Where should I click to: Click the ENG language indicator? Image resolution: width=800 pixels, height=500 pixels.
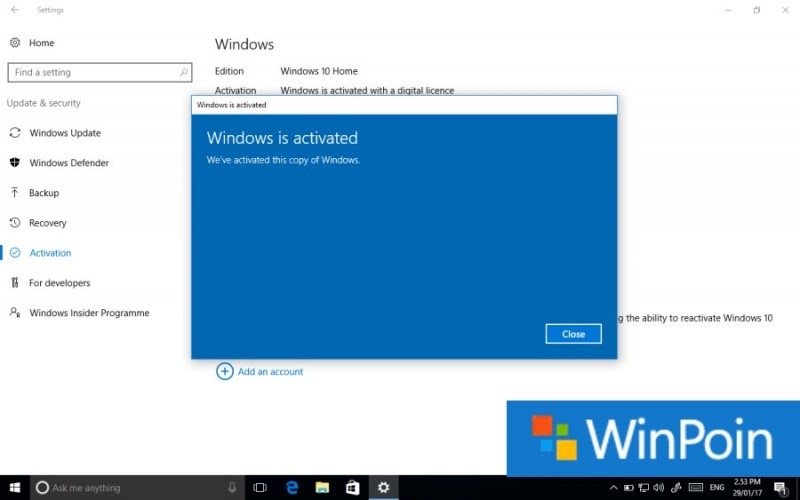tap(717, 488)
